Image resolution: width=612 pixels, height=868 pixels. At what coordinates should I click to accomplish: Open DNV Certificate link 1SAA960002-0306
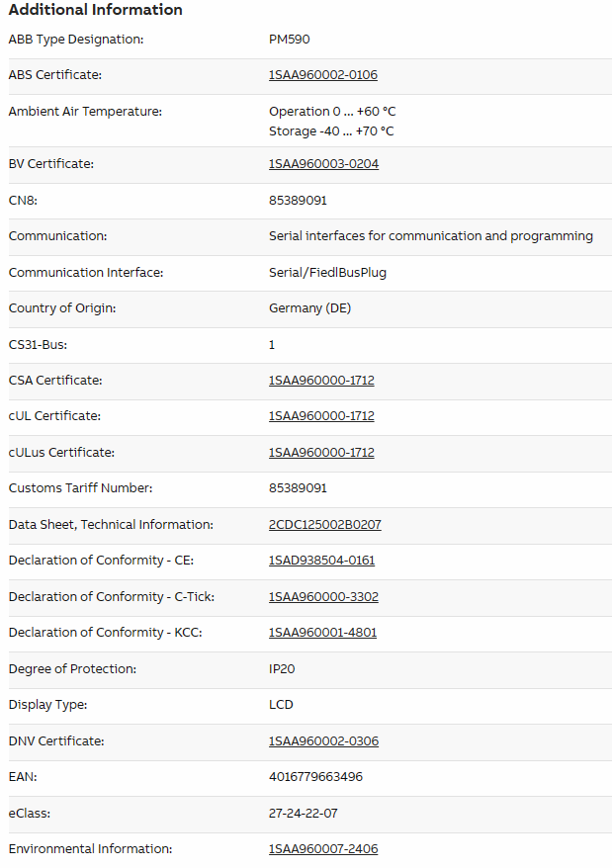point(323,740)
